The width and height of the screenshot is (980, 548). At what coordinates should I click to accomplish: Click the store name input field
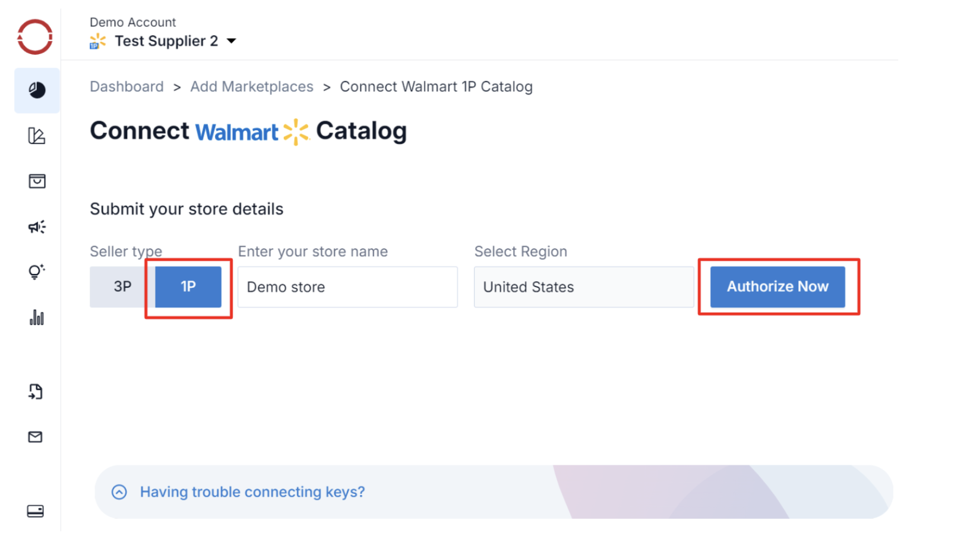pyautogui.click(x=347, y=287)
